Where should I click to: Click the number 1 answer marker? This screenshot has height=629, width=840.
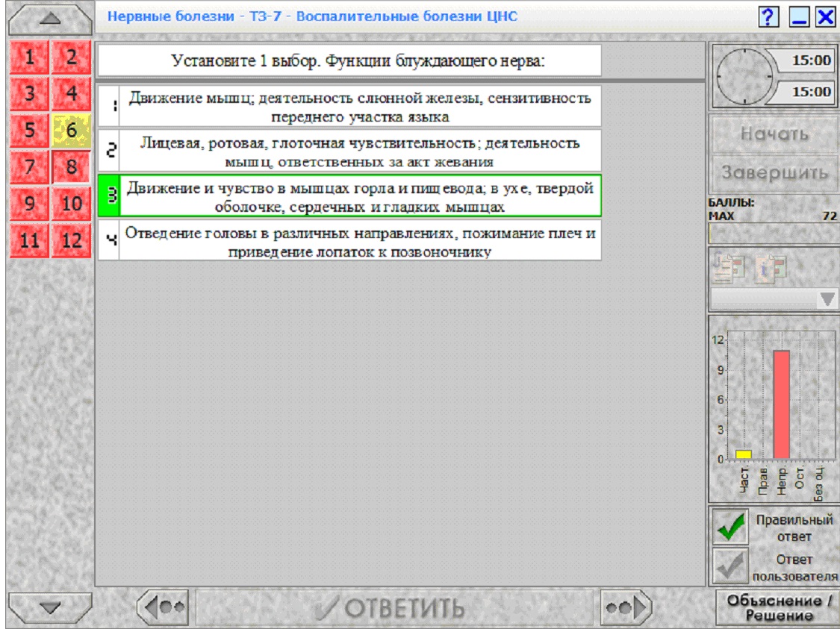coord(110,107)
